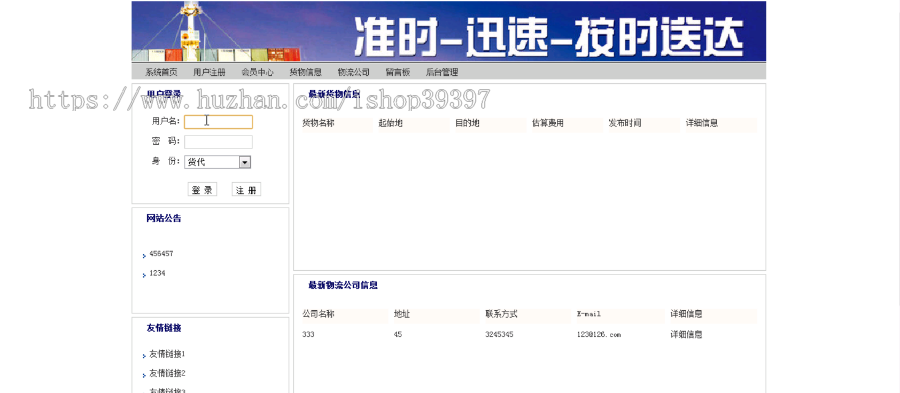Click the 货物名称 column header
900x393 pixels.
coord(319,123)
